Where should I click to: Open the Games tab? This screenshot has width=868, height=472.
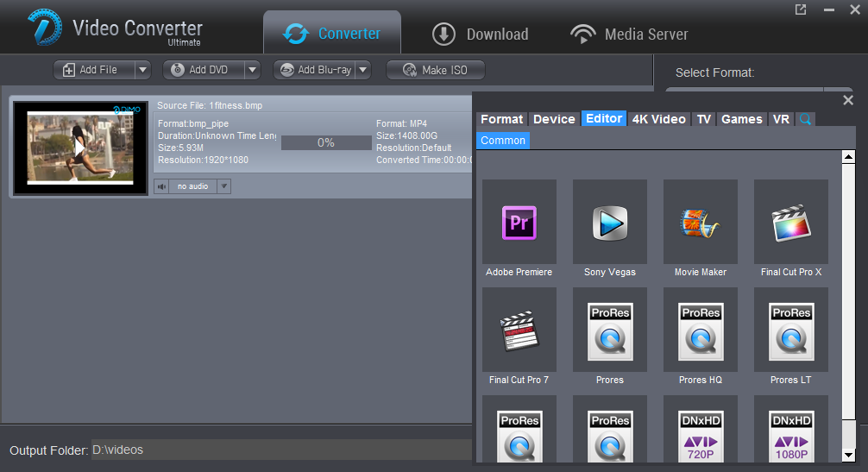(742, 119)
